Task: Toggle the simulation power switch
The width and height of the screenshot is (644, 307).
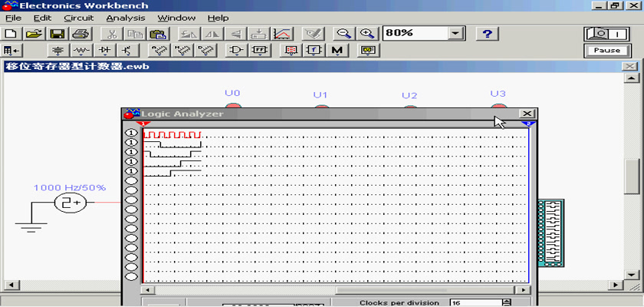Action: coord(606,34)
